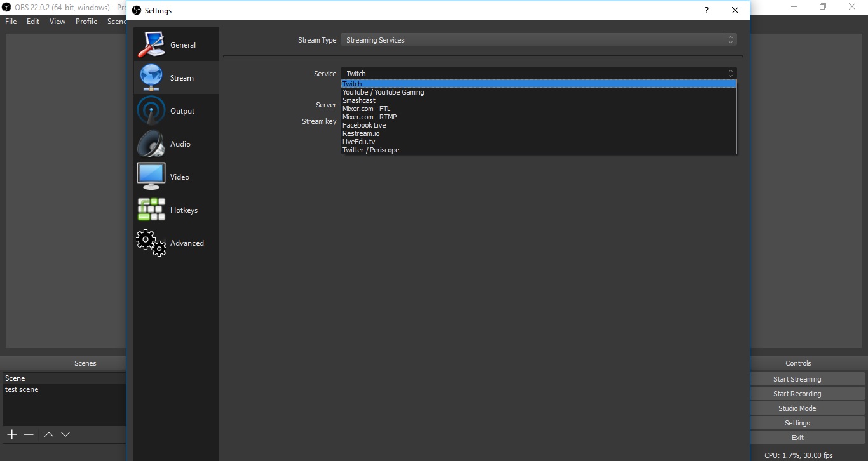Choose Restream.io service
868x461 pixels.
pyautogui.click(x=539, y=133)
